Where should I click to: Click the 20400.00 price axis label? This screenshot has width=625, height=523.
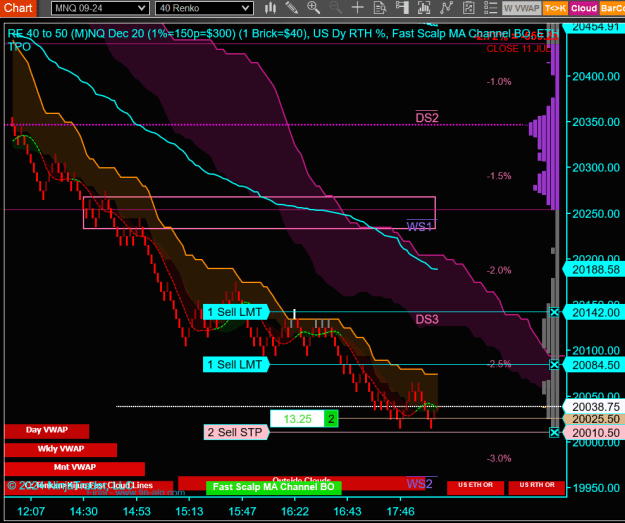[x=596, y=76]
